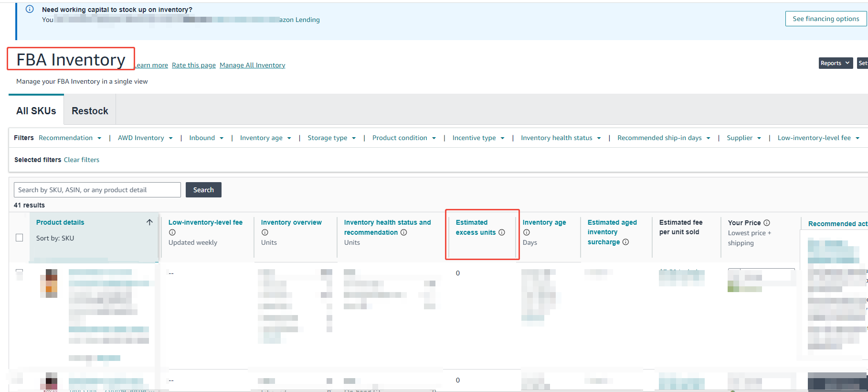Click the SKU or ASIN search field
Image resolution: width=868 pixels, height=392 pixels.
pos(97,190)
